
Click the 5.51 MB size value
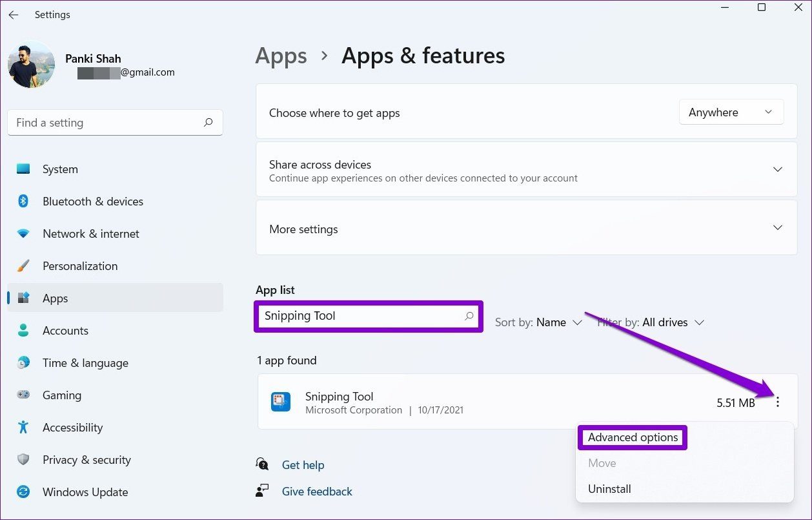click(x=735, y=403)
